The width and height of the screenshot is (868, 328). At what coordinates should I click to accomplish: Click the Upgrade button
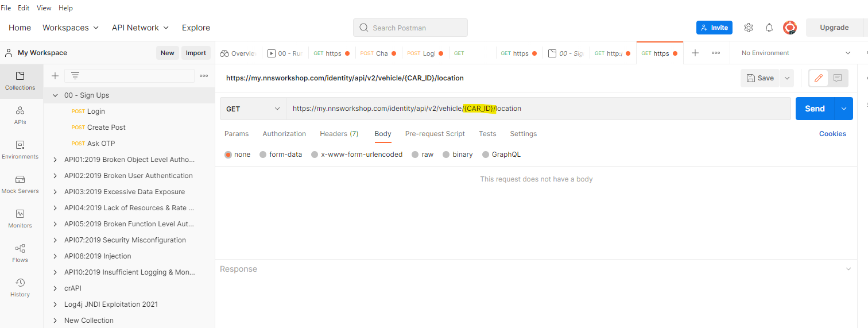[834, 28]
